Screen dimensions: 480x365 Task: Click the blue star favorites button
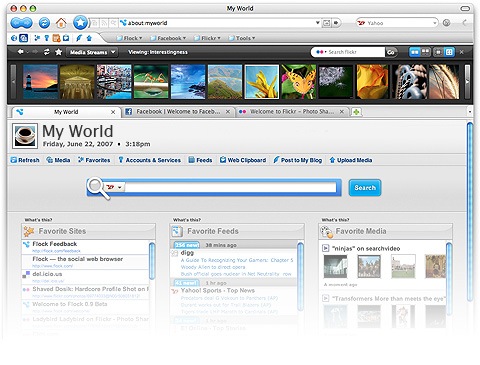80,23
